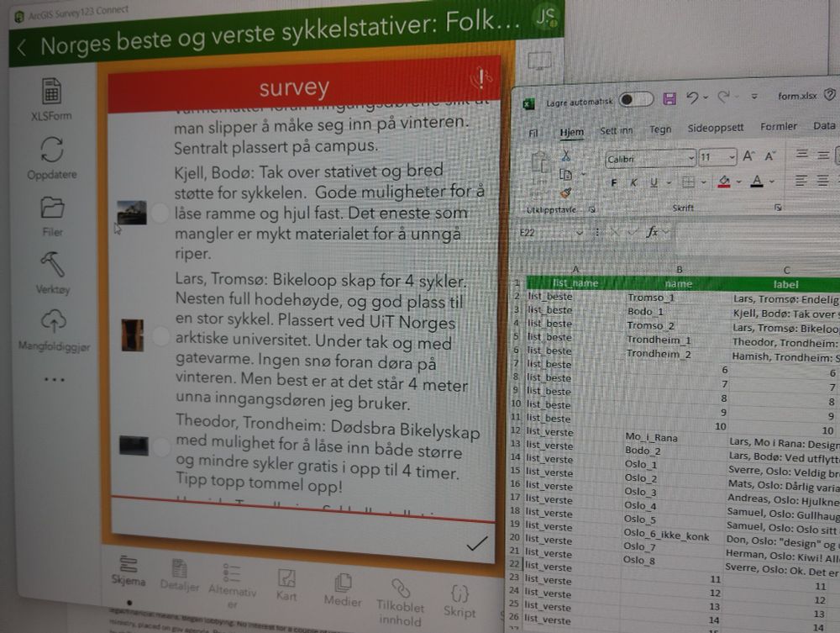Open the font size 11 dropdown
Image resolution: width=840 pixels, height=633 pixels.
click(x=732, y=157)
